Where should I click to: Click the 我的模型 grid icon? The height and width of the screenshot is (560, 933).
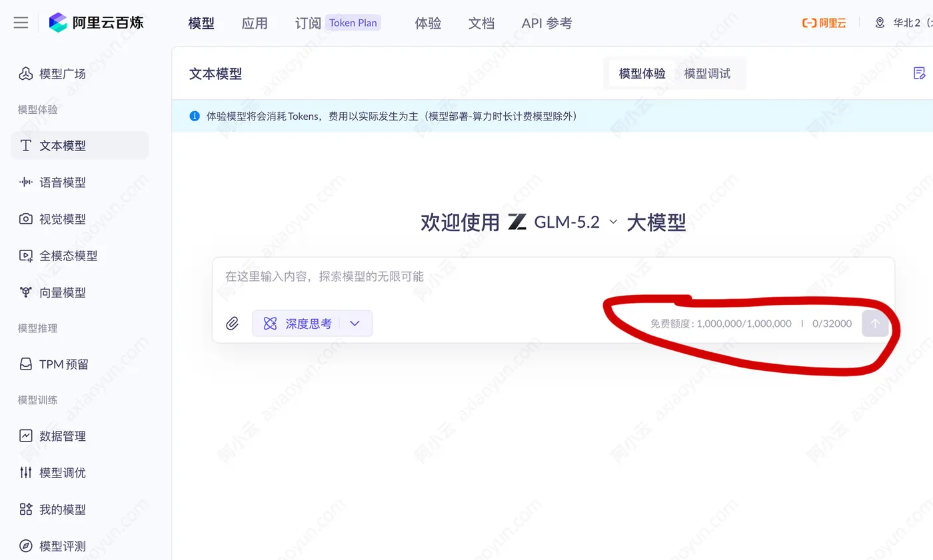pos(25,509)
